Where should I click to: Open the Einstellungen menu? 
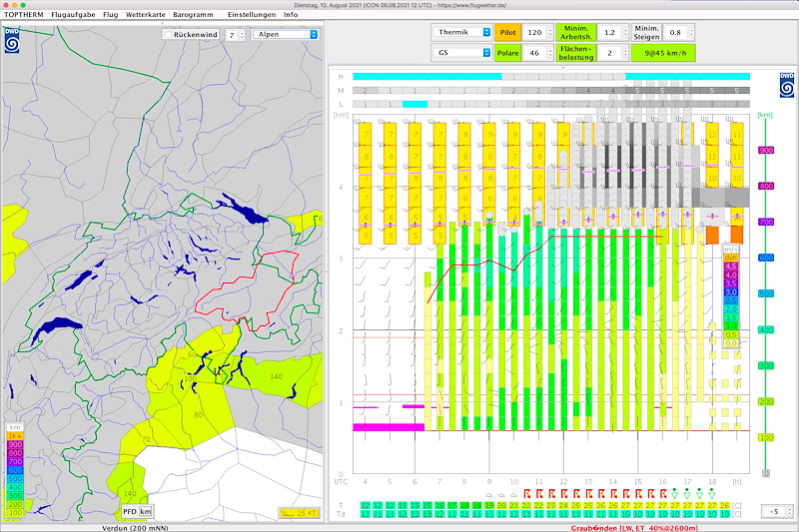tap(252, 15)
